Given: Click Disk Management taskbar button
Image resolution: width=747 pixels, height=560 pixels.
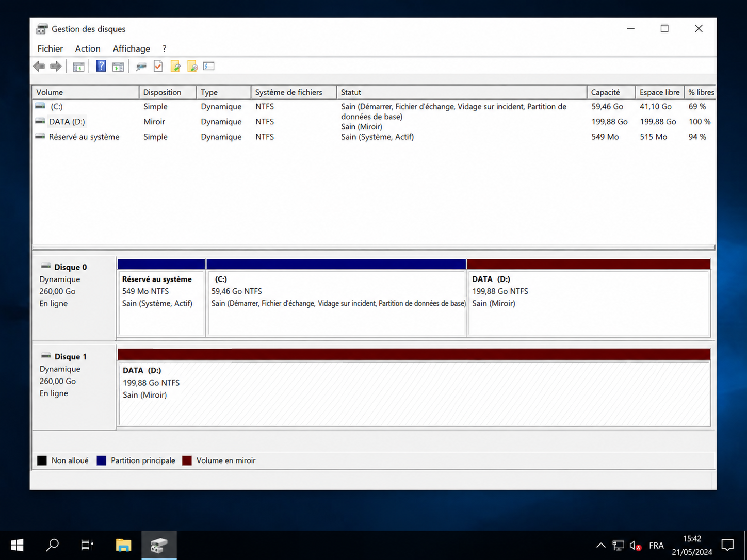Looking at the screenshot, I should click(x=159, y=545).
